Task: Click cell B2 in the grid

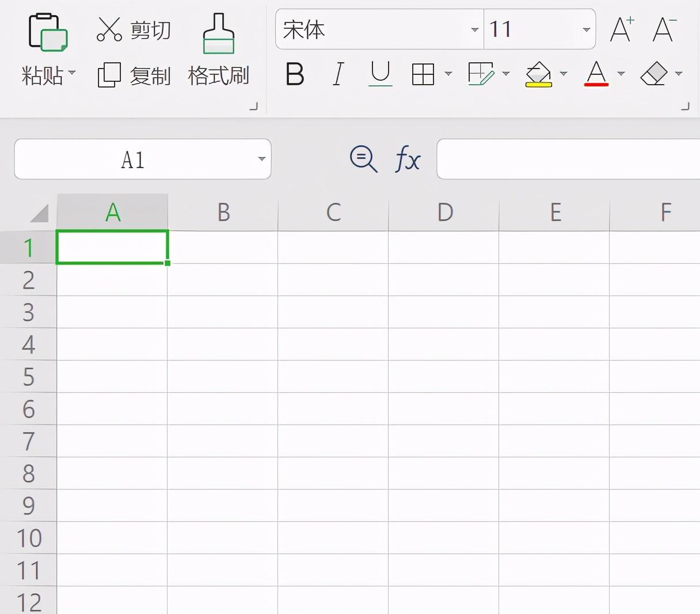Action: pyautogui.click(x=223, y=280)
